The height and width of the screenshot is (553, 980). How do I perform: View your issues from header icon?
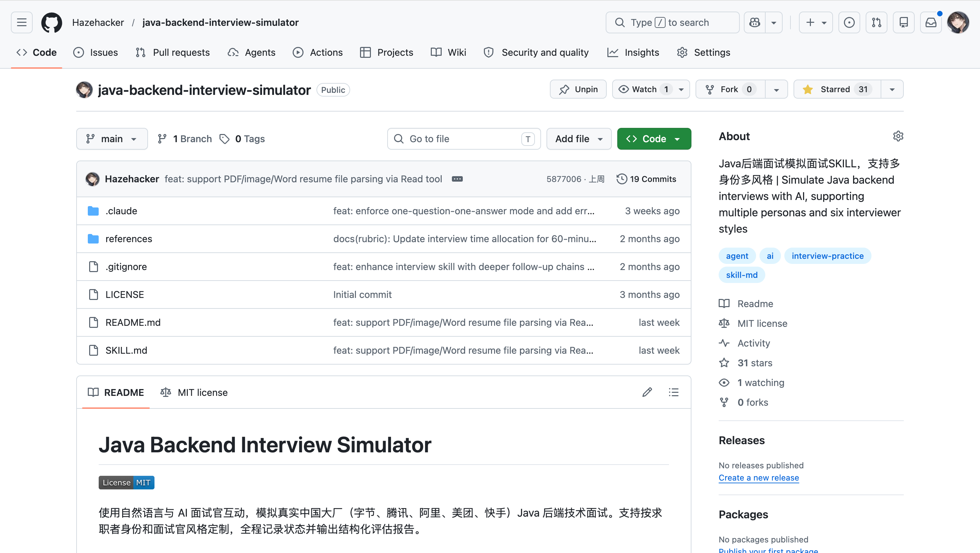tap(849, 22)
